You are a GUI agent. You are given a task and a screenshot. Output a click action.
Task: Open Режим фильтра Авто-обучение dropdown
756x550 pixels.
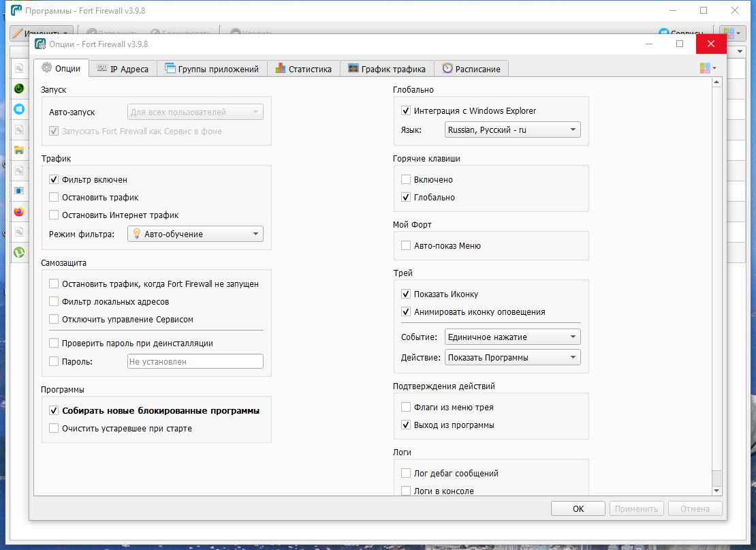[195, 234]
